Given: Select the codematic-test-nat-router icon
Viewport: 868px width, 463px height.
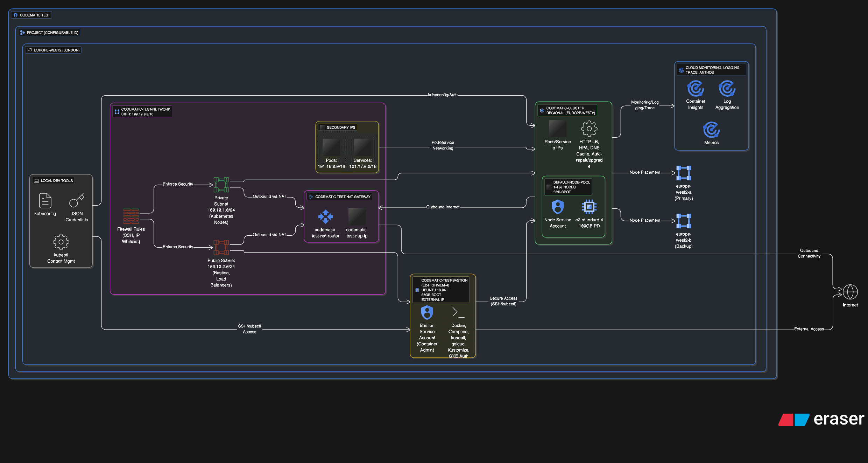Looking at the screenshot, I should pyautogui.click(x=325, y=216).
